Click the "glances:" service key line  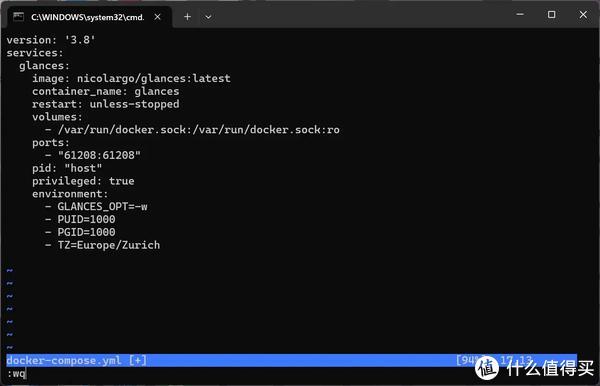coord(44,66)
